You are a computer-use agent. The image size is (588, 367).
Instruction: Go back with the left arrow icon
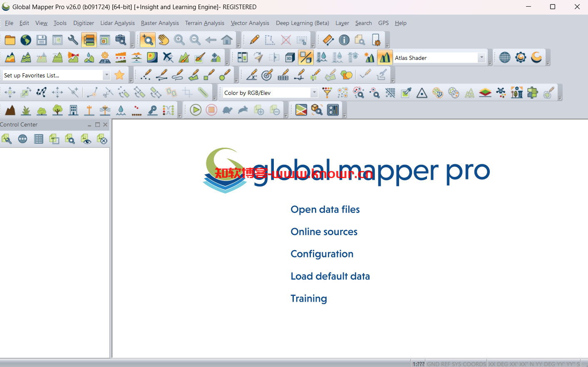click(211, 40)
